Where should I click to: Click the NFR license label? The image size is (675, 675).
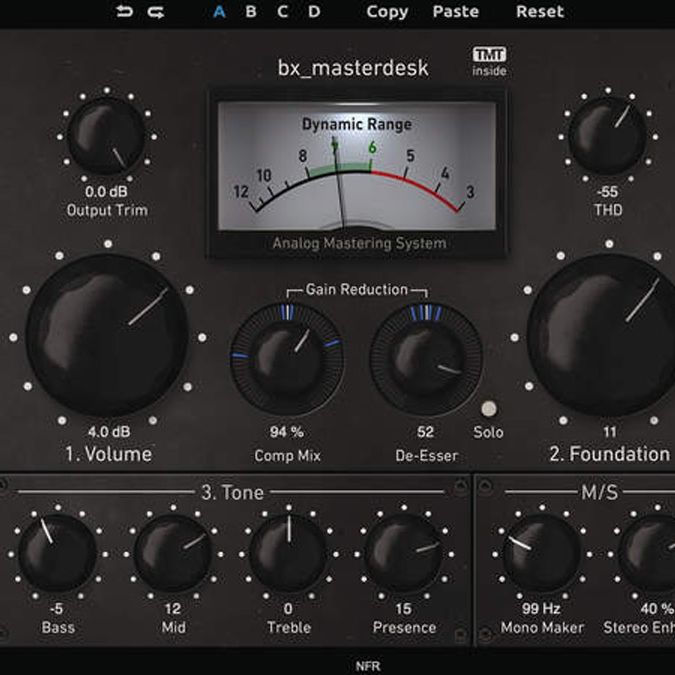coord(368,666)
